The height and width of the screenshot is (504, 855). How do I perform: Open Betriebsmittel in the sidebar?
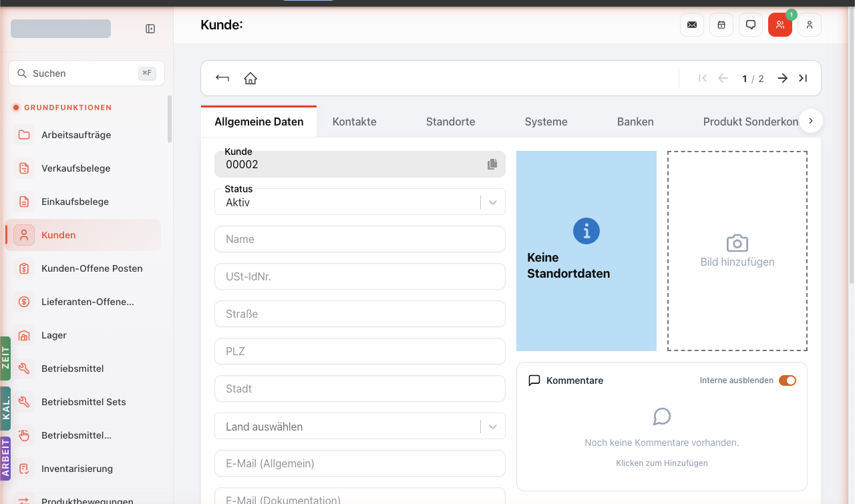click(x=83, y=368)
